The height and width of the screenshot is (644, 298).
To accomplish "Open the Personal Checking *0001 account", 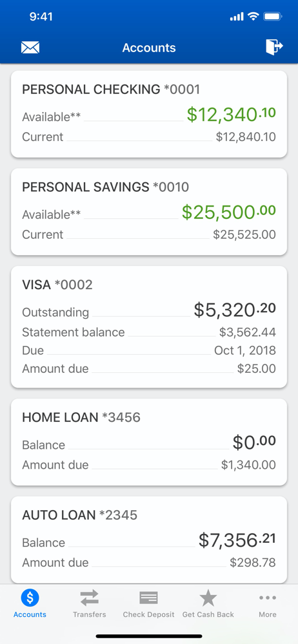I will [x=148, y=114].
